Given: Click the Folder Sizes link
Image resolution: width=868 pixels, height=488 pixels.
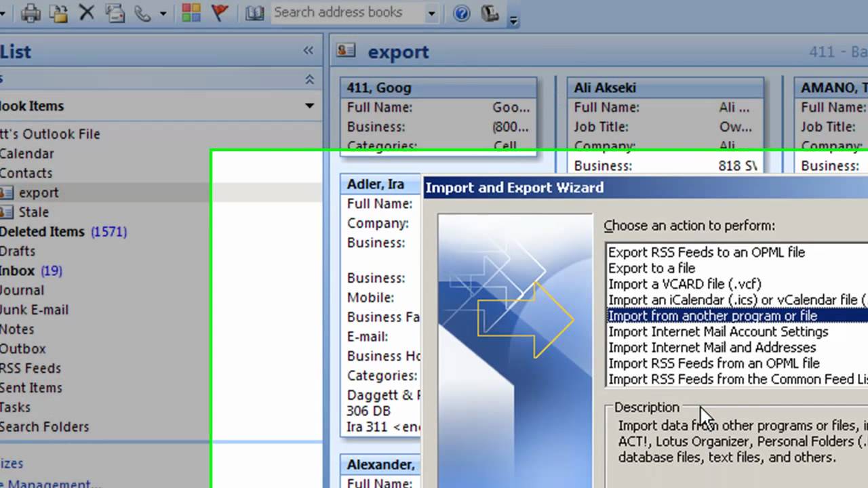Looking at the screenshot, I should click(x=12, y=464).
